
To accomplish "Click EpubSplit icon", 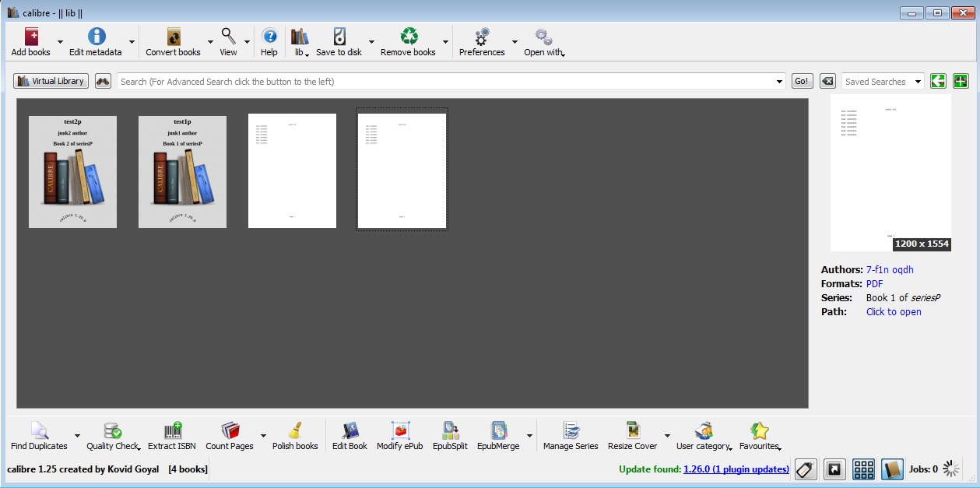I will click(450, 430).
